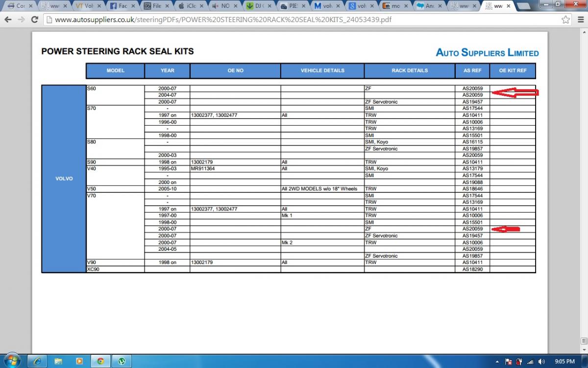Open uTorrent from the taskbar
This screenshot has width=588, height=368.
pos(122,361)
